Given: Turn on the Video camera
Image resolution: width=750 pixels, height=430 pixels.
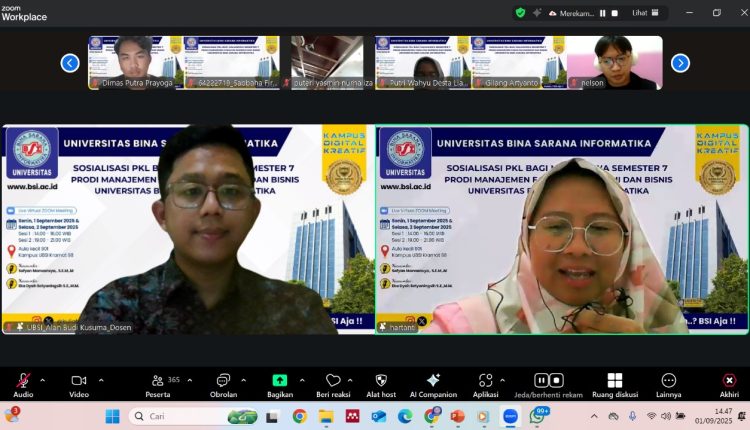Looking at the screenshot, I should point(79,381).
